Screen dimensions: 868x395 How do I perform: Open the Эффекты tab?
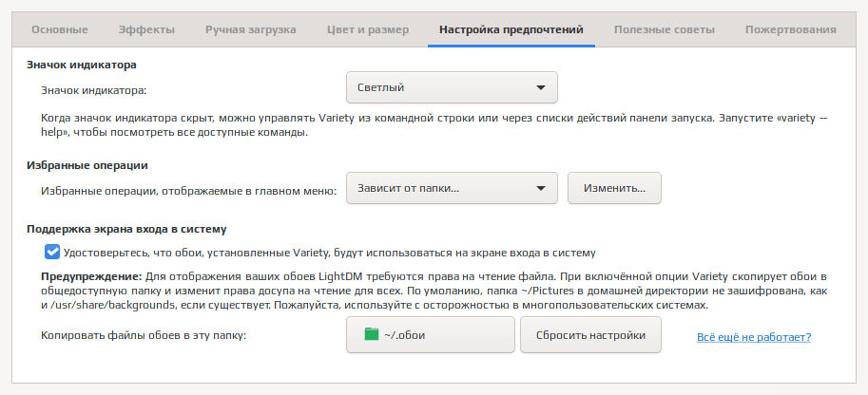(146, 29)
